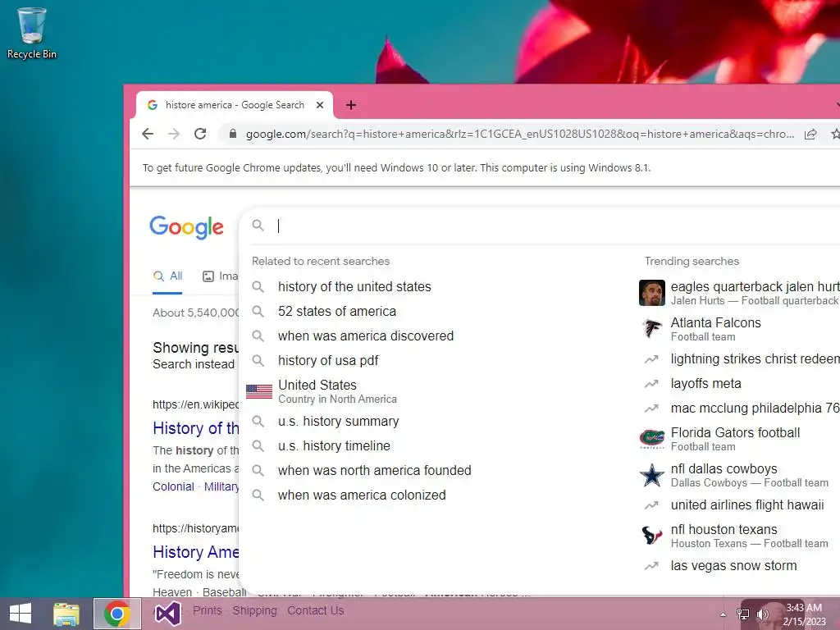Choose suggestion history of usa pdf

pos(328,361)
